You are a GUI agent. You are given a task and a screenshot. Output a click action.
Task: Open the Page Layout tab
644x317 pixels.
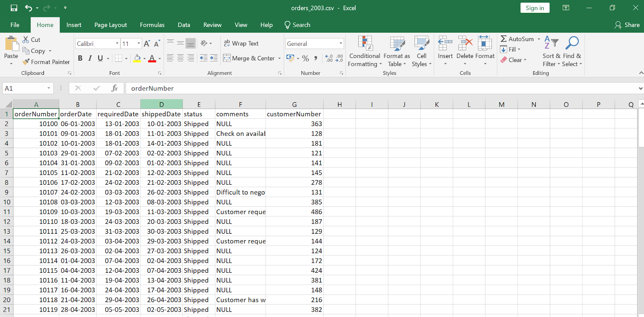110,25
